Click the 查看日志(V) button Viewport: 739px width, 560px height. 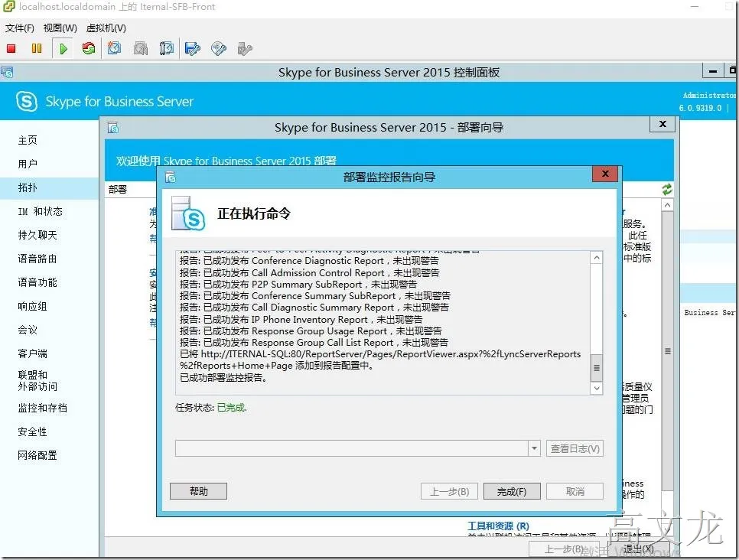click(x=575, y=448)
